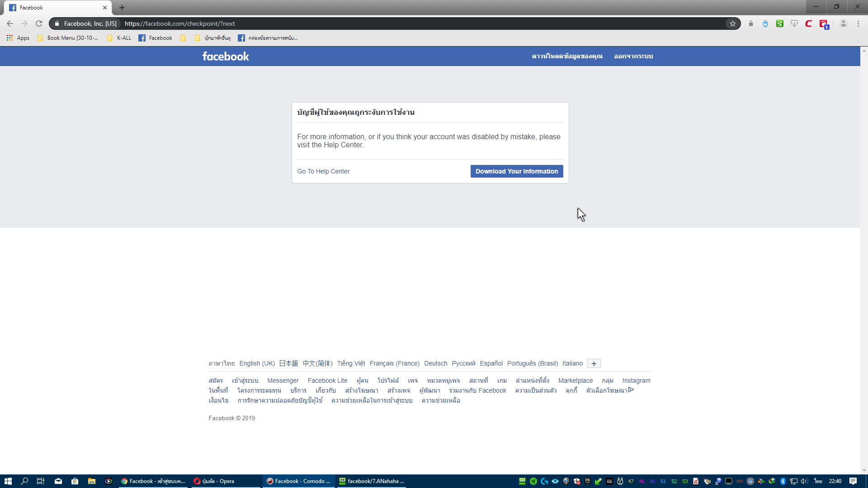Open the Windows Start menu
The width and height of the screenshot is (868, 488).
[x=8, y=481]
